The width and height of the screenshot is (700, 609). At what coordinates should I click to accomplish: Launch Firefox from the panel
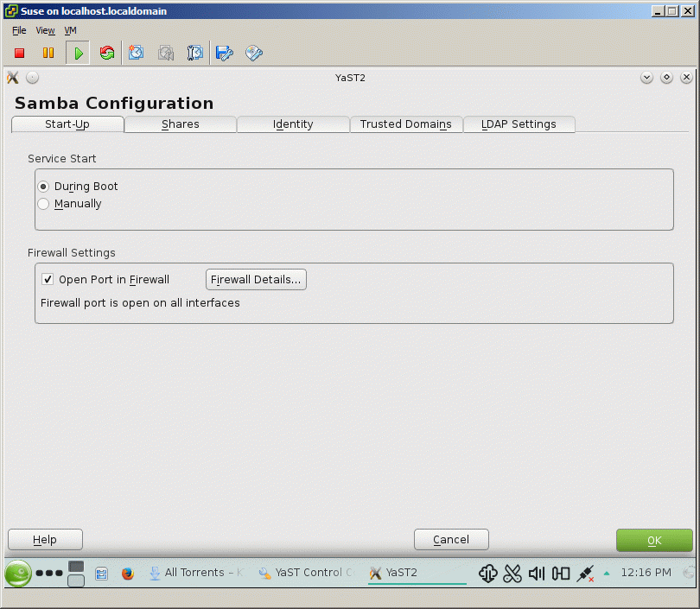tap(128, 574)
